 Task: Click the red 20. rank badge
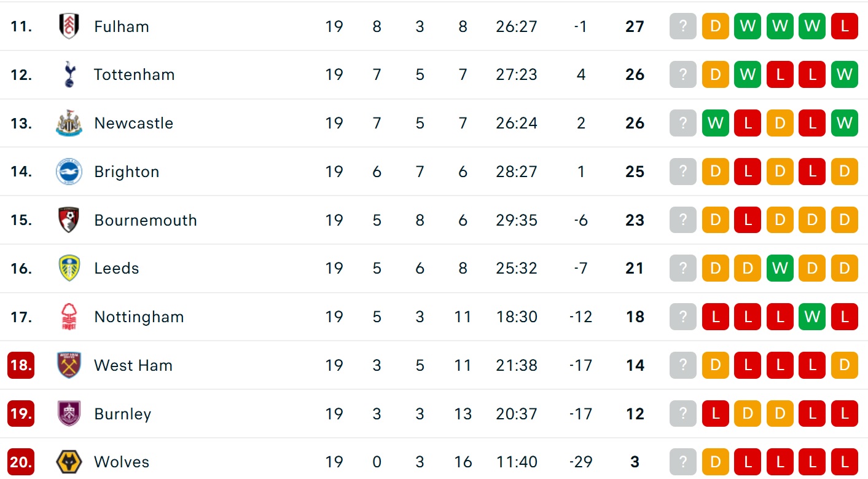(21, 462)
